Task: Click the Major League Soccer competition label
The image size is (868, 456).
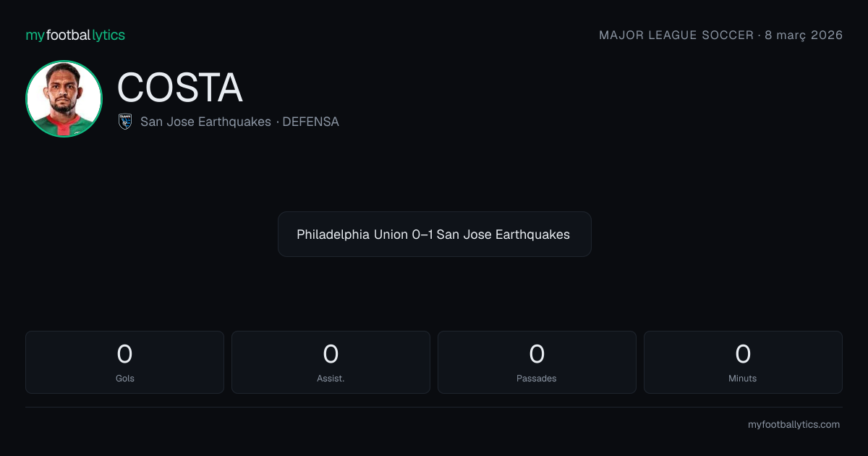Action: pos(676,35)
